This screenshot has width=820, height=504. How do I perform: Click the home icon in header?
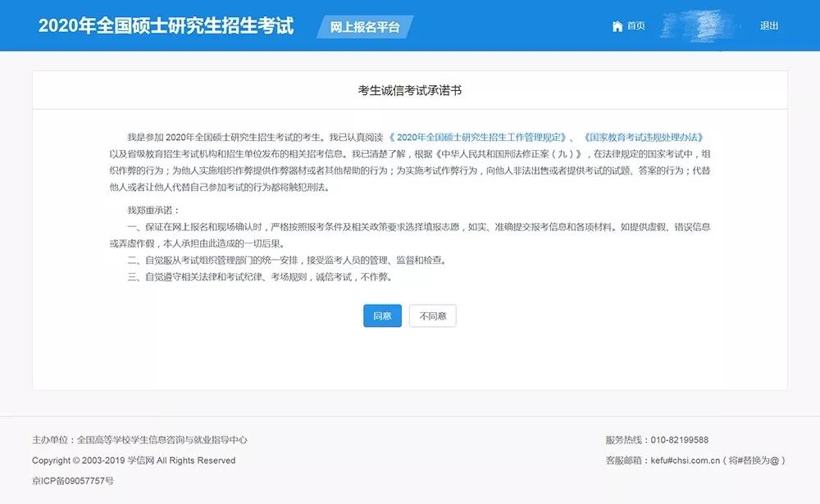pyautogui.click(x=617, y=26)
